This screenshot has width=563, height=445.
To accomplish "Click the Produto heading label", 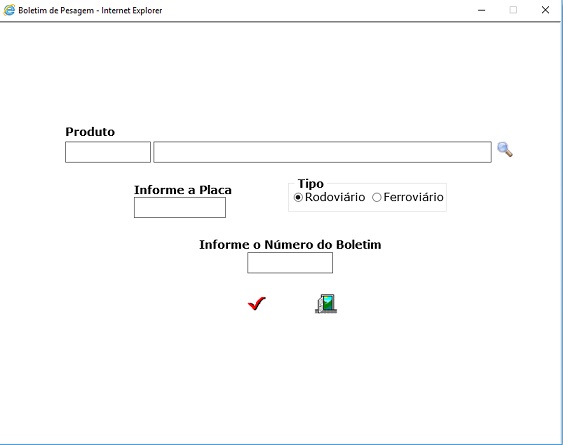I will click(90, 132).
